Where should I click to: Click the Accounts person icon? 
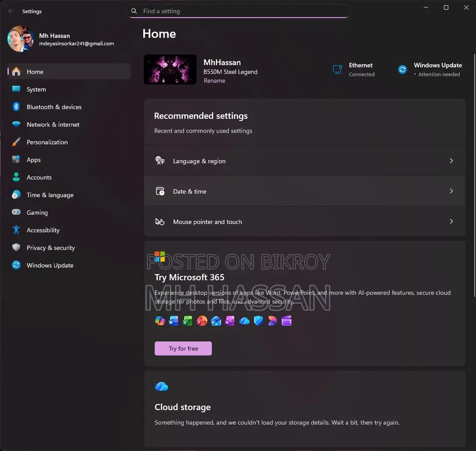click(16, 177)
